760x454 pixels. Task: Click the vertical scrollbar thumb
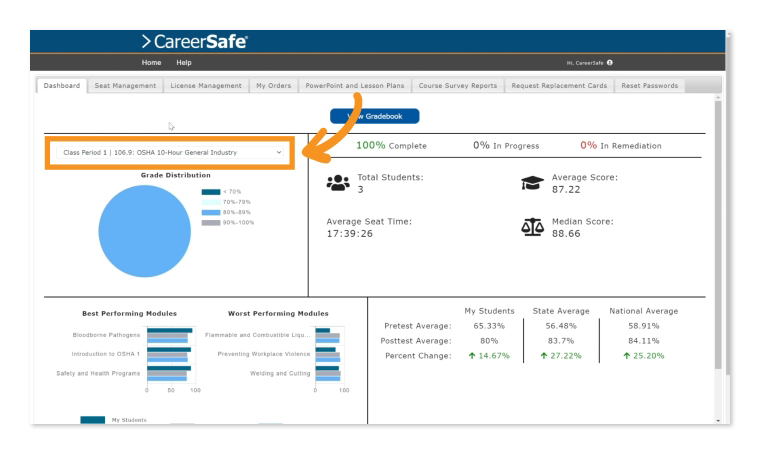pyautogui.click(x=718, y=235)
